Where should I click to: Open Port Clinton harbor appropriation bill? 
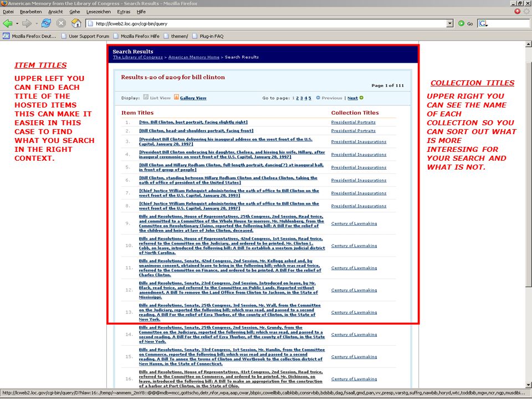coord(231,379)
